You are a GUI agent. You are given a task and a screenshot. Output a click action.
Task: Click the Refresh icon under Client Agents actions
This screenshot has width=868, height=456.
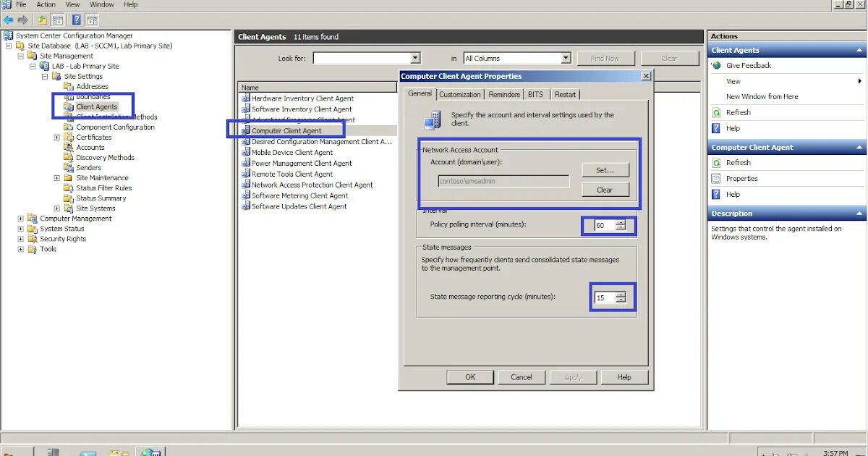(x=717, y=112)
